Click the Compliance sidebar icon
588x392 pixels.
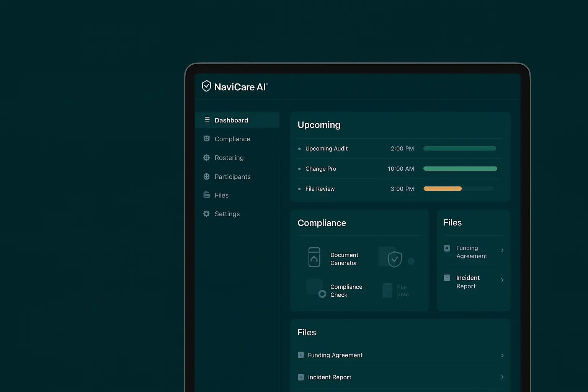pos(206,139)
